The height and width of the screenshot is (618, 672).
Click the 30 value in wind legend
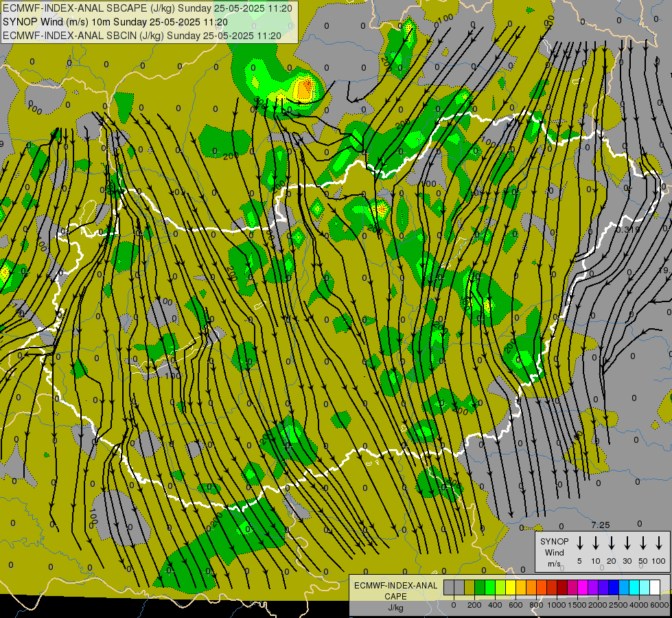click(627, 561)
